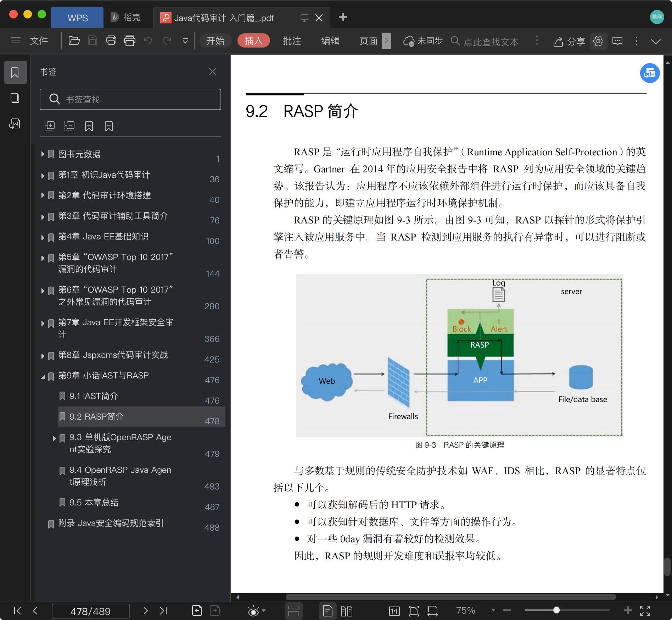Click the print icon in toolbar
The image size is (672, 620).
111,40
